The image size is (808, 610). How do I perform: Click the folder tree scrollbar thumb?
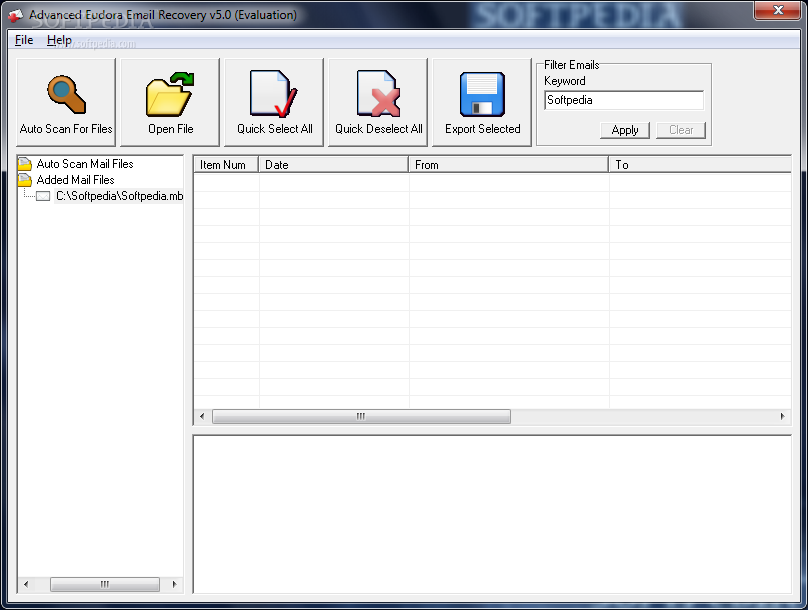[x=105, y=584]
